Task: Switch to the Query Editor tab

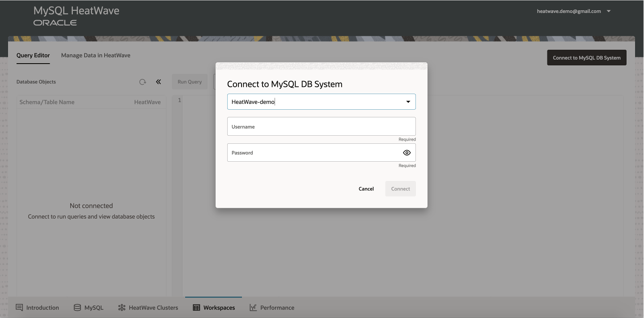Action: [33, 55]
